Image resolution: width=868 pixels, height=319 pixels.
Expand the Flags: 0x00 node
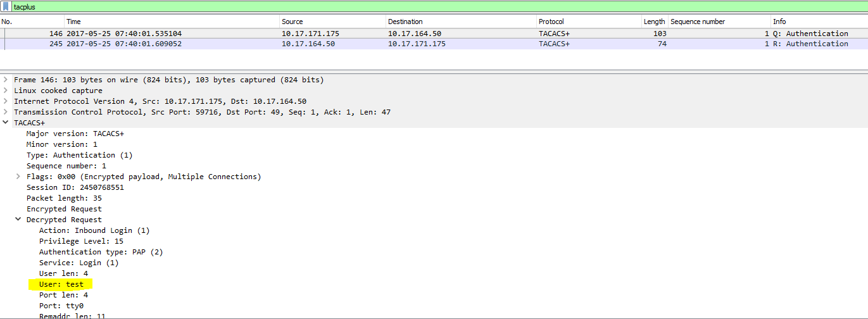point(18,177)
